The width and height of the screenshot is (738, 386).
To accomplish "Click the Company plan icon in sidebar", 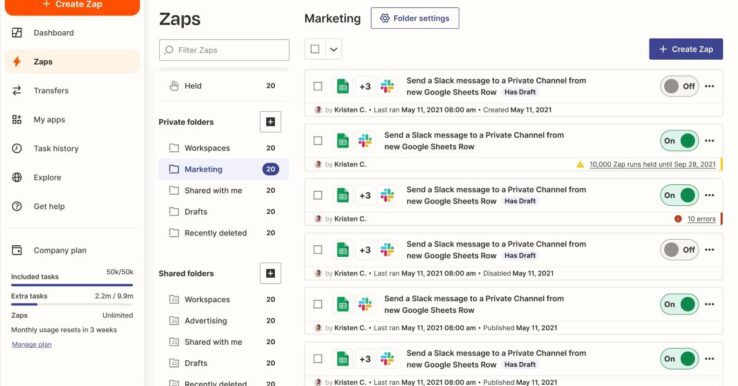I will click(16, 250).
